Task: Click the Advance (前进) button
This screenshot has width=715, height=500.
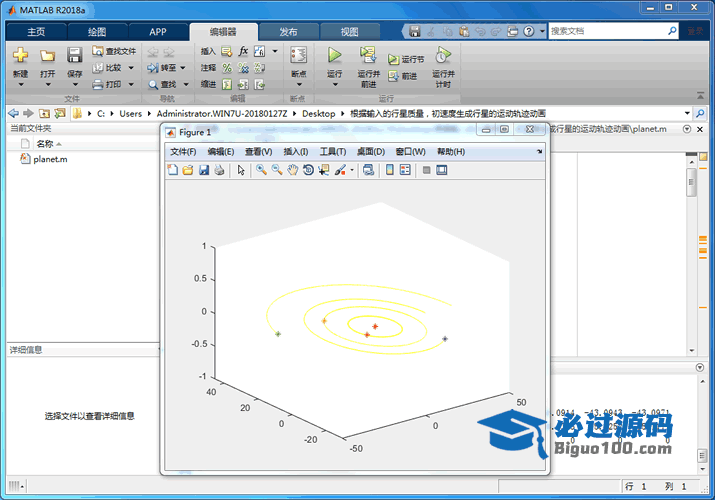Action: click(x=403, y=76)
